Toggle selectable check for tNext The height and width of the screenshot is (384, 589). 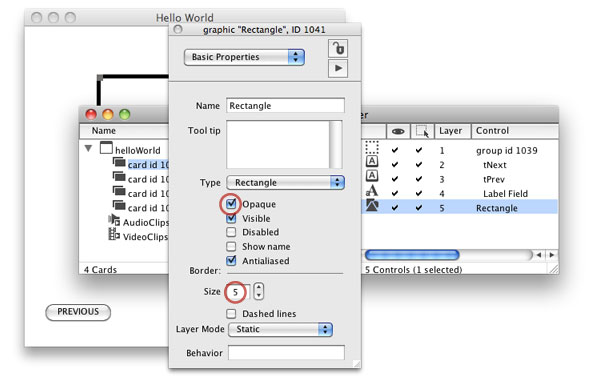pos(419,165)
